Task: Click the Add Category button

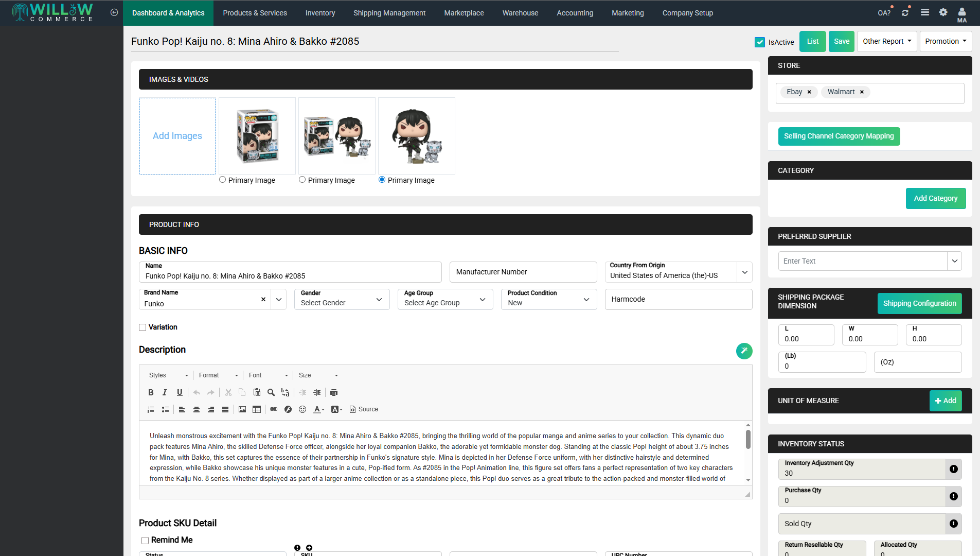Action: [x=936, y=198]
